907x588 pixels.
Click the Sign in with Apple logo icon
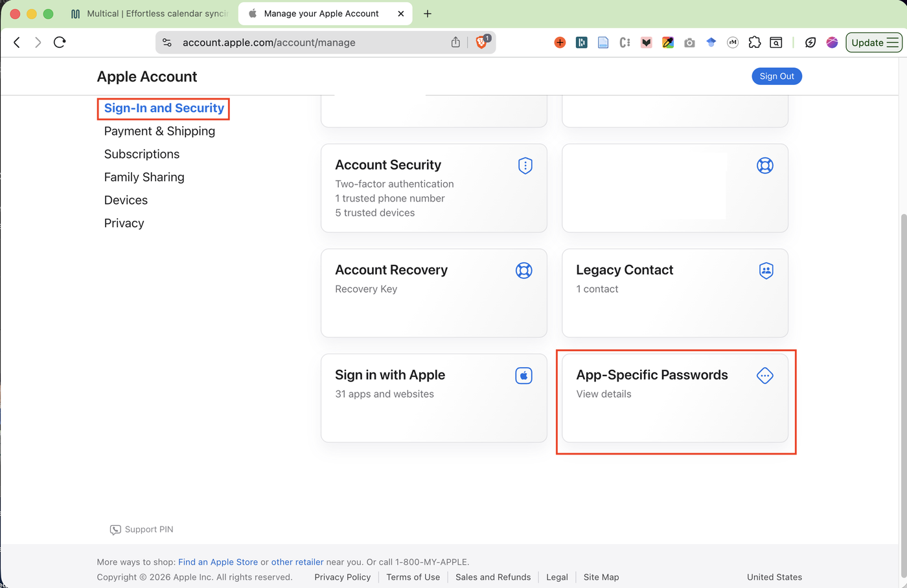(x=524, y=376)
